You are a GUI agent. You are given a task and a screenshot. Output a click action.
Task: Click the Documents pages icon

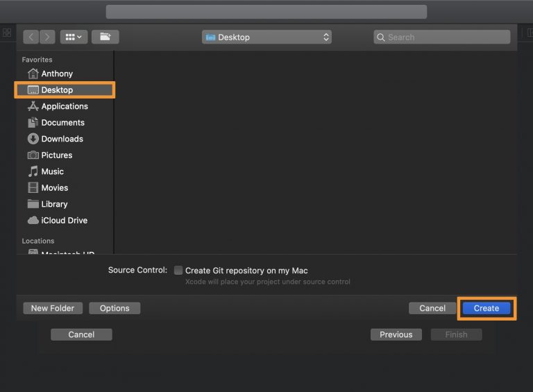coord(33,122)
